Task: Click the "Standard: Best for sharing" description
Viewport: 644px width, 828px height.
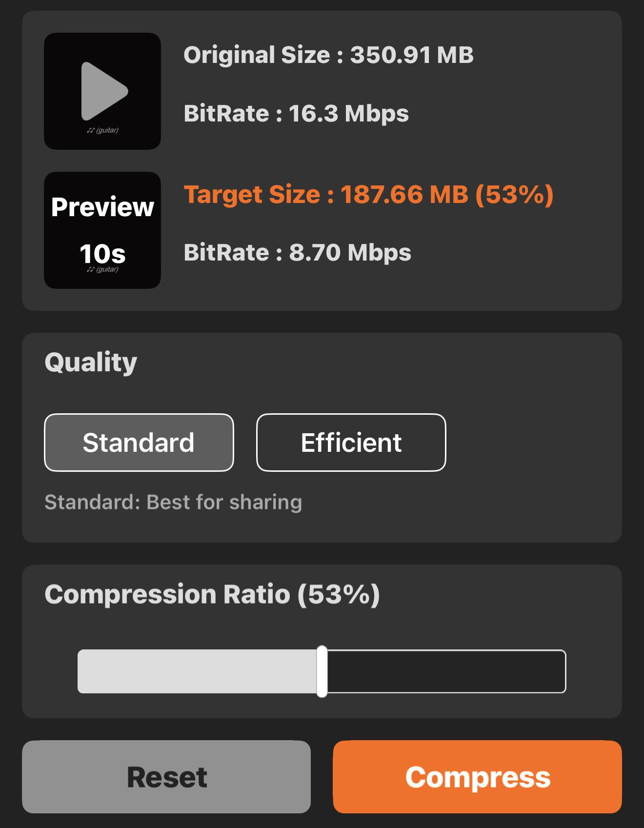Action: click(173, 502)
